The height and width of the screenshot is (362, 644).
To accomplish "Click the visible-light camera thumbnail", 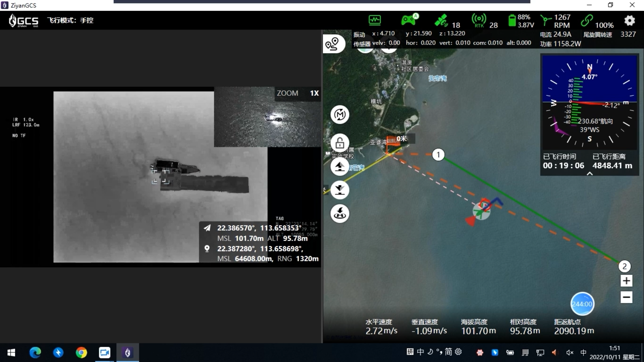I will pos(268,117).
